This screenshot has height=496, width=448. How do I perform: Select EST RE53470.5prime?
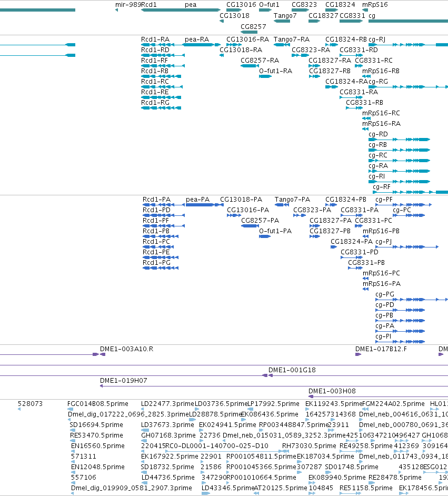click(x=96, y=435)
